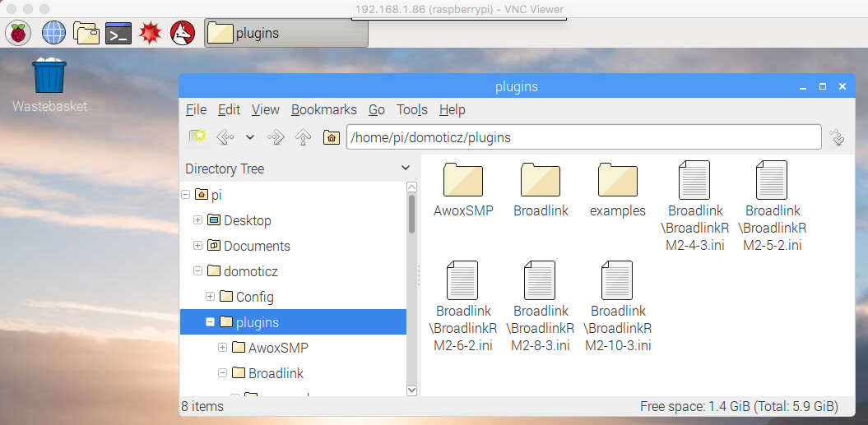Select the BroadlinkRM2-6-2.ini file
The height and width of the screenshot is (425, 868).
click(463, 306)
